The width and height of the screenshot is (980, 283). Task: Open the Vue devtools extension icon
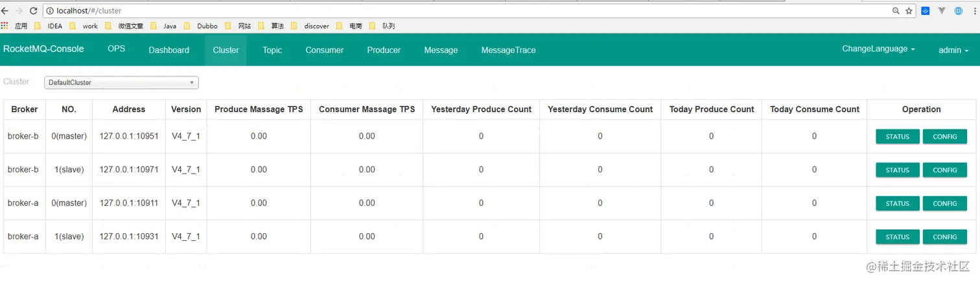pos(942,11)
